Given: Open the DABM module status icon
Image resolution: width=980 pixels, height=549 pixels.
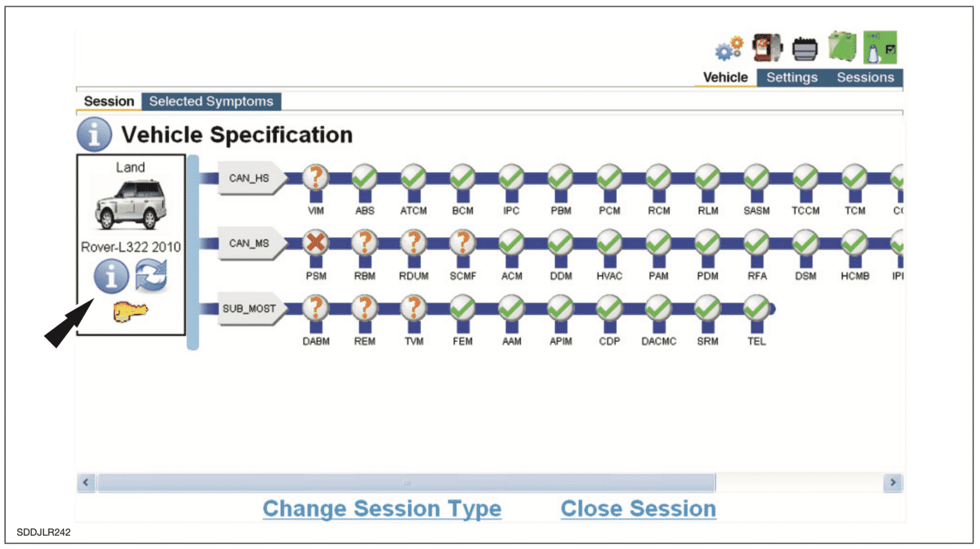Looking at the screenshot, I should [x=315, y=308].
